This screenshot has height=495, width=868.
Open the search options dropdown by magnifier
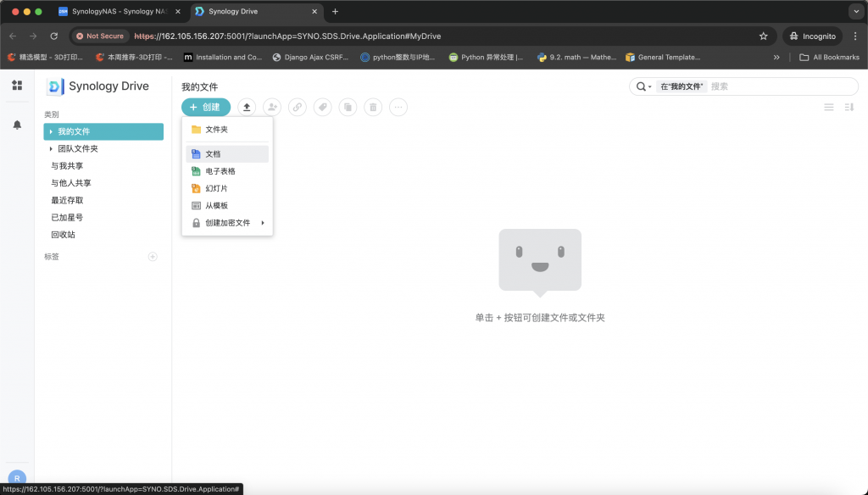point(643,86)
